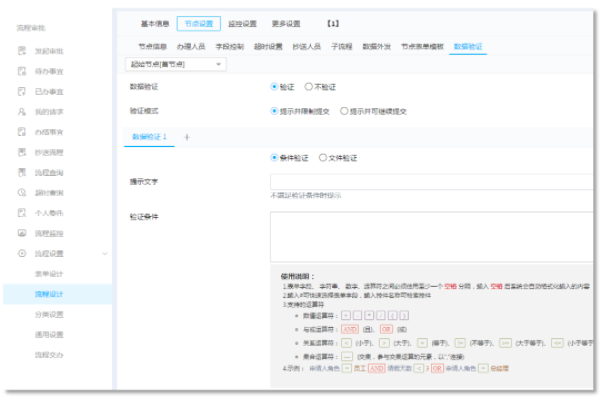Image resolution: width=602 pixels, height=398 pixels.
Task: Collapse the 流程设置 menu chevron
Action: tap(105, 254)
